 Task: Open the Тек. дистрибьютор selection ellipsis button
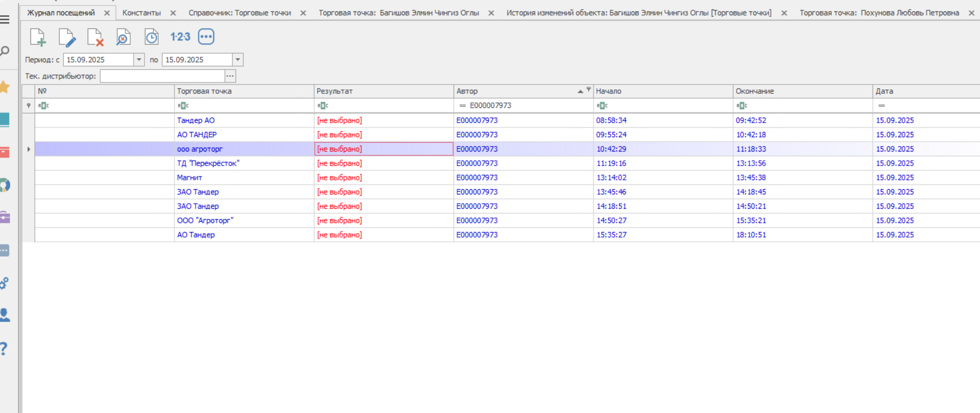pos(230,76)
